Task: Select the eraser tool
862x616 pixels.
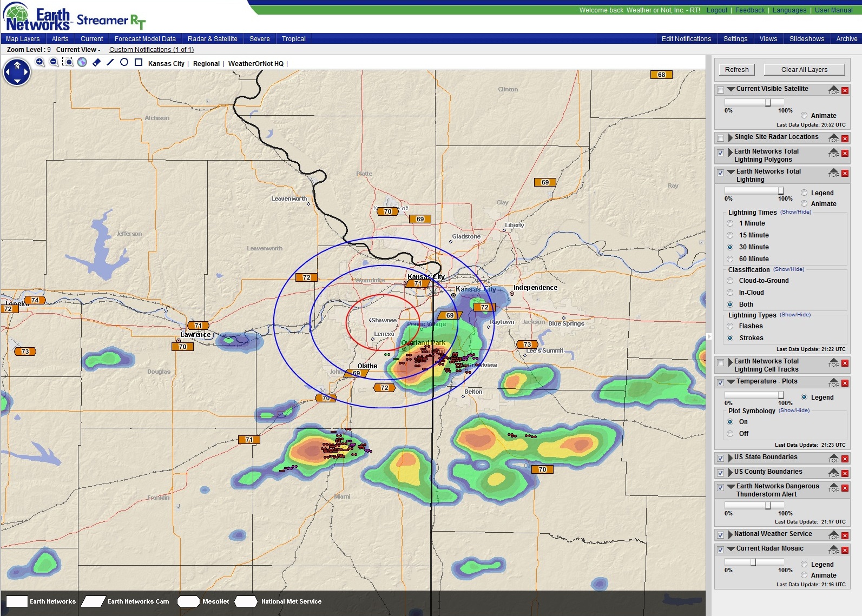Action: point(96,62)
